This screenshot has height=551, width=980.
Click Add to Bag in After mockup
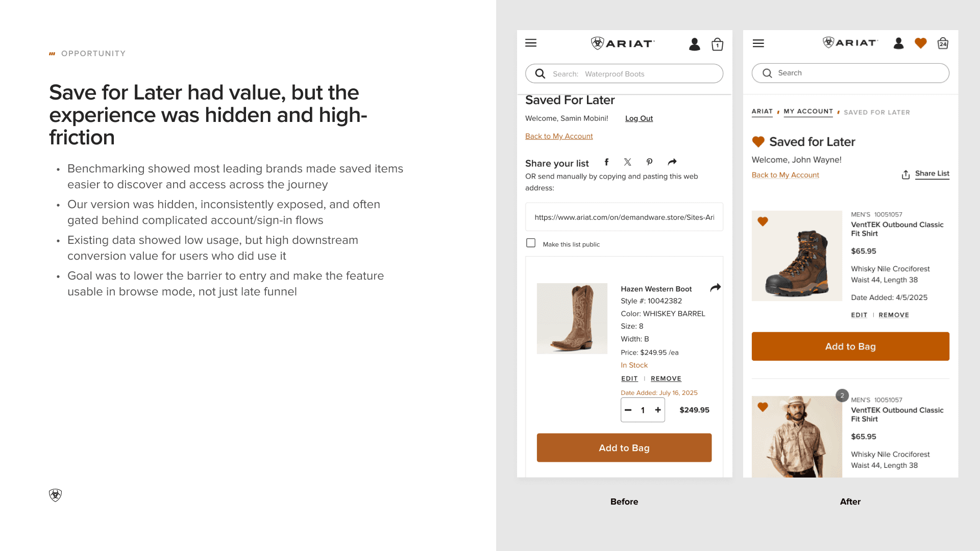[x=850, y=346]
